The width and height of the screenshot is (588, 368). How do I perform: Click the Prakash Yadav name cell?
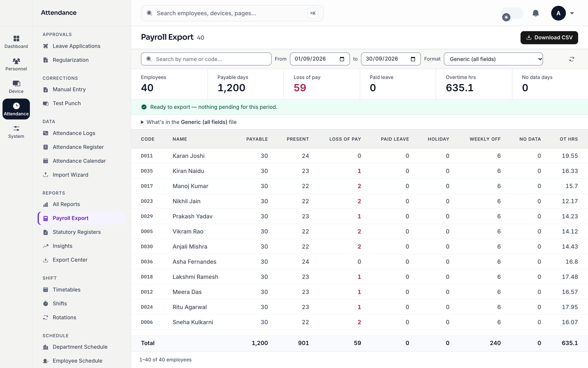coord(193,216)
